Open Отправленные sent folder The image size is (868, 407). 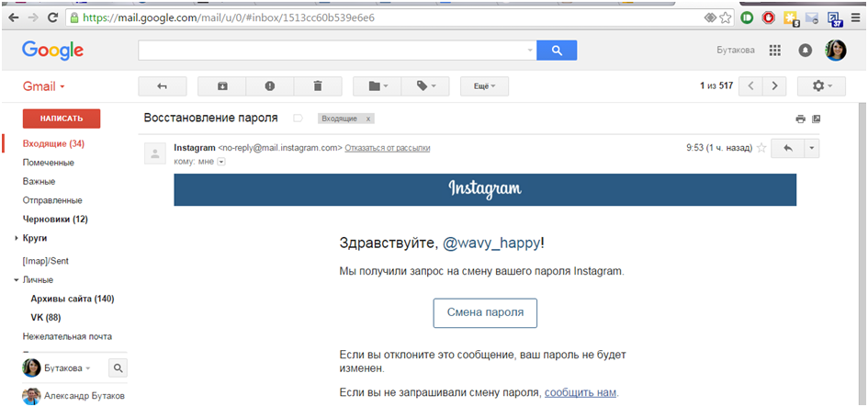52,200
